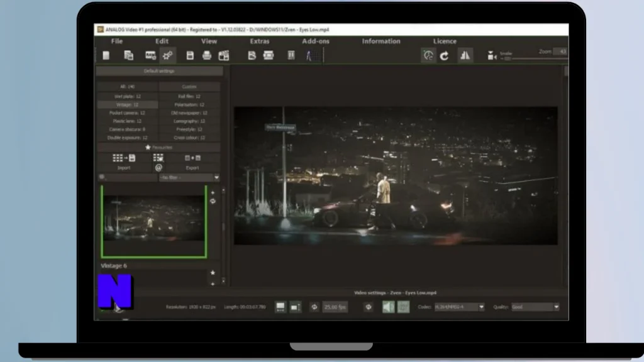Open the Codec dropdown
Image resolution: width=644 pixels, height=362 pixels.
(459, 307)
